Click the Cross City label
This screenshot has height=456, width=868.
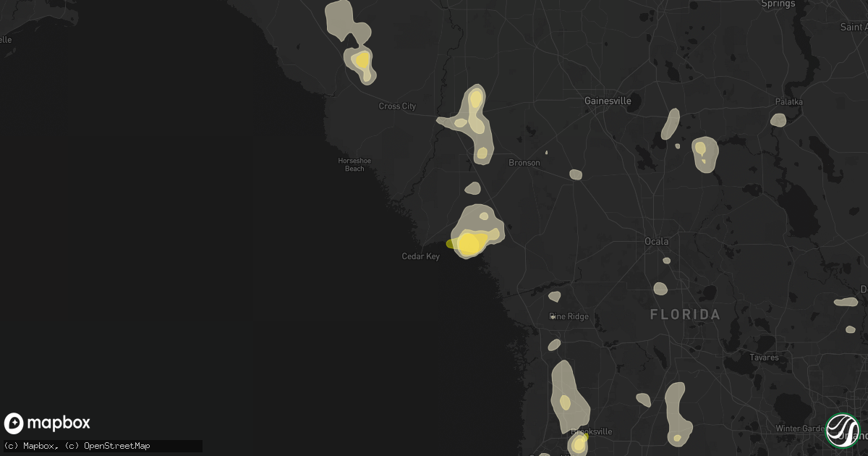[x=398, y=106]
